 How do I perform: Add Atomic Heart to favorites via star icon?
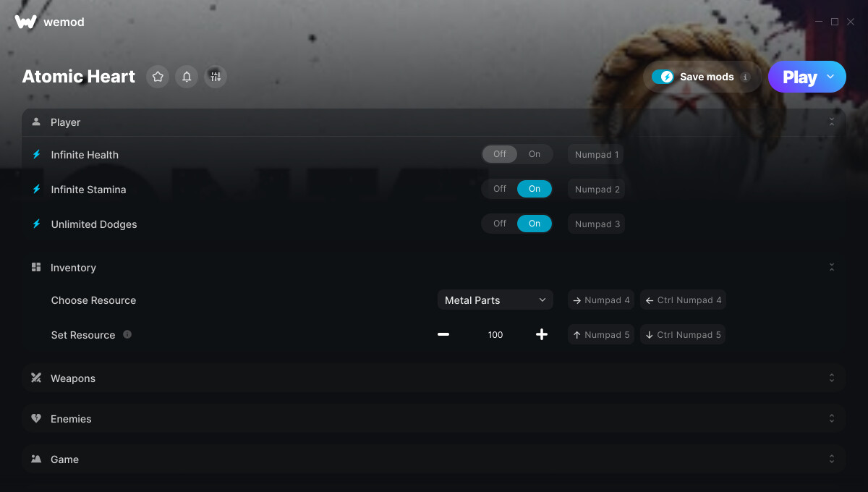pos(158,77)
